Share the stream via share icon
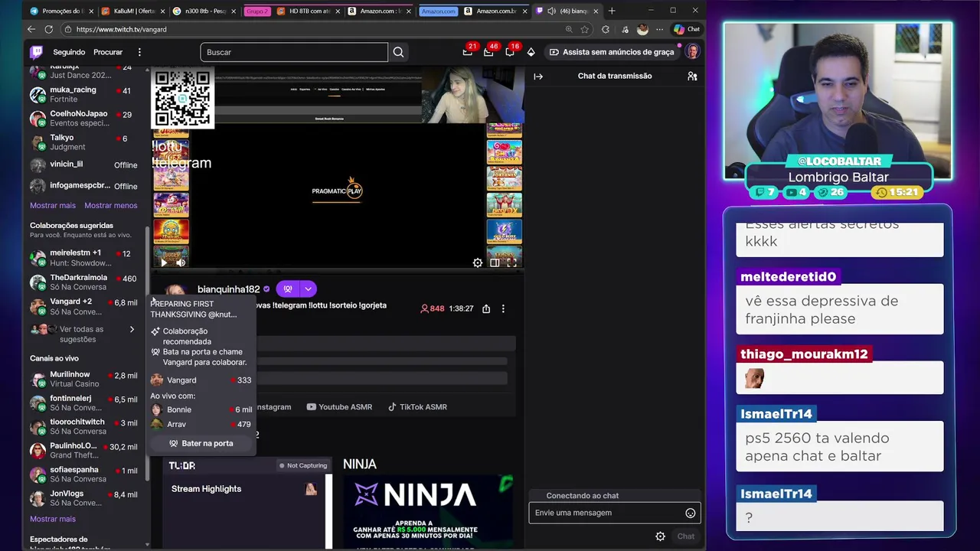The width and height of the screenshot is (980, 551). tap(486, 308)
